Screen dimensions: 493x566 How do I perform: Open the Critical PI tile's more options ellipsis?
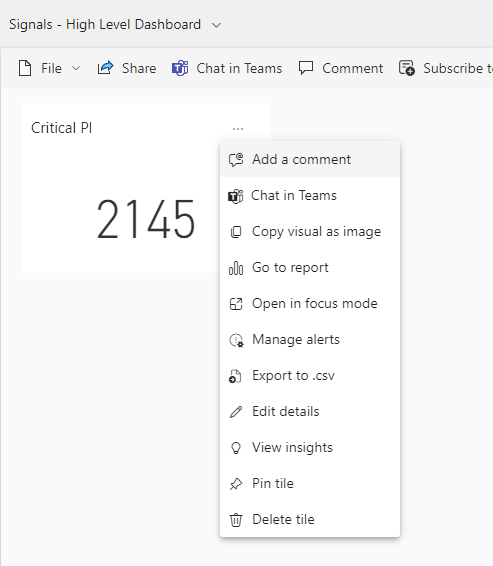click(238, 129)
